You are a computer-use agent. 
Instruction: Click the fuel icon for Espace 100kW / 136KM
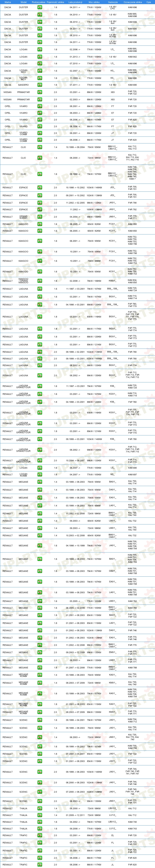(x=39, y=210)
